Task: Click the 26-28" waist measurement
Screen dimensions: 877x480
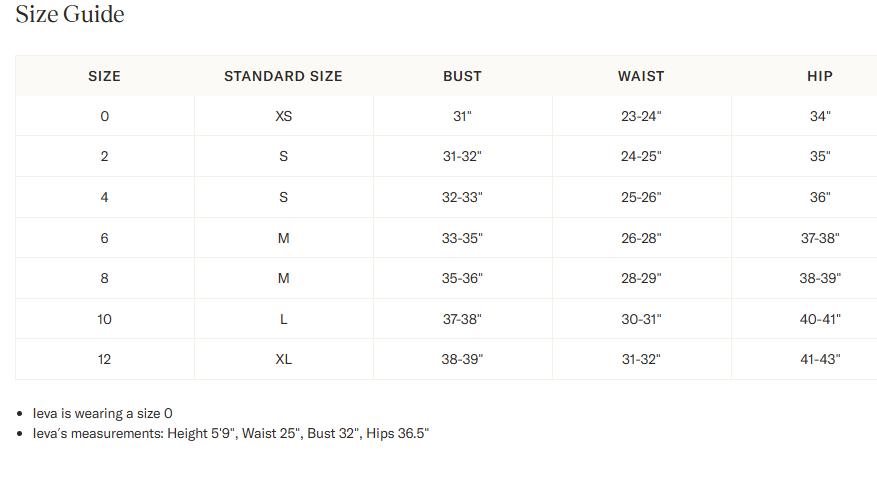Action: [641, 238]
